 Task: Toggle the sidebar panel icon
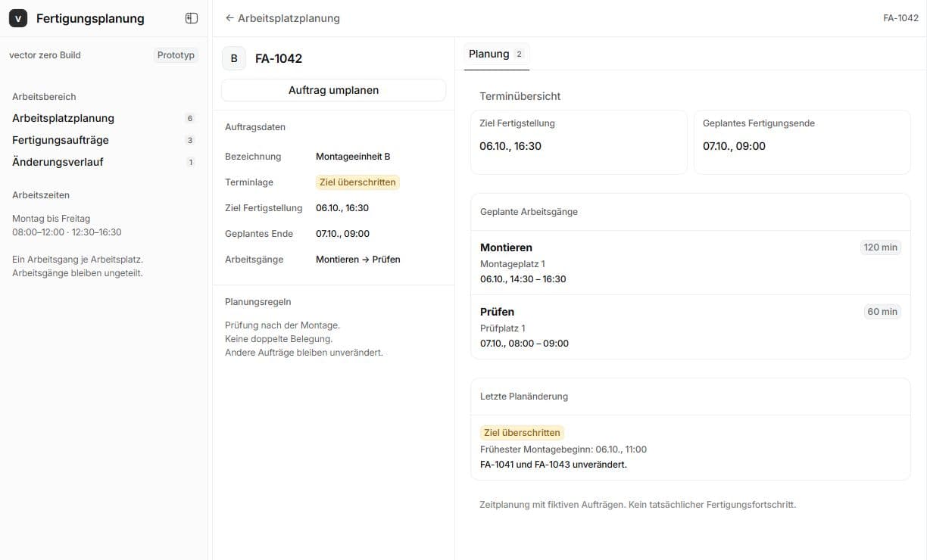(192, 18)
